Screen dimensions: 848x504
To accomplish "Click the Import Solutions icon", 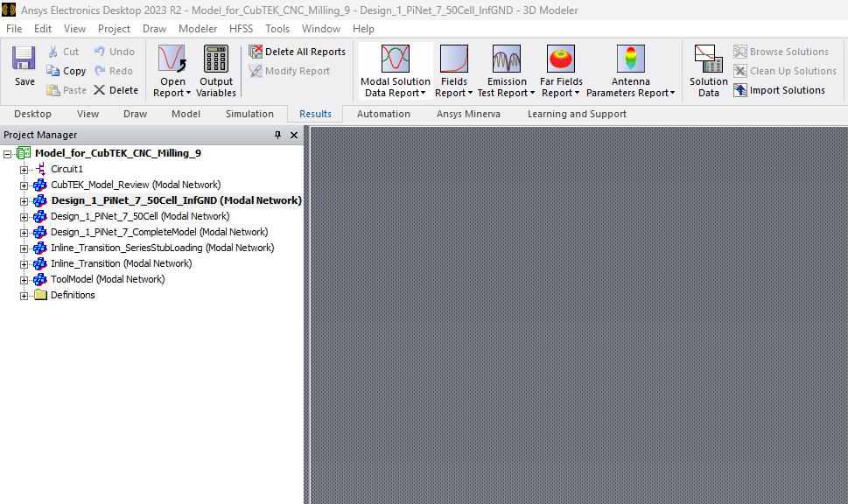I will (740, 90).
